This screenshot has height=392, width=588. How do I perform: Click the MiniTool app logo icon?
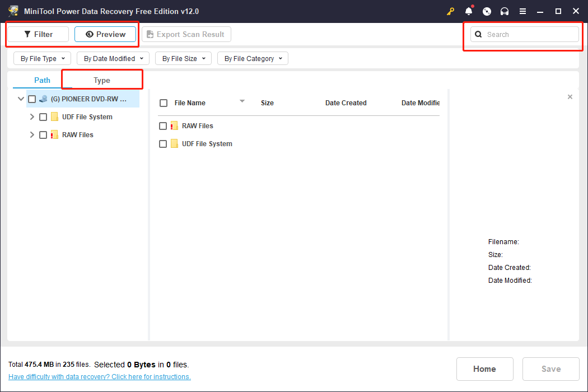13,11
